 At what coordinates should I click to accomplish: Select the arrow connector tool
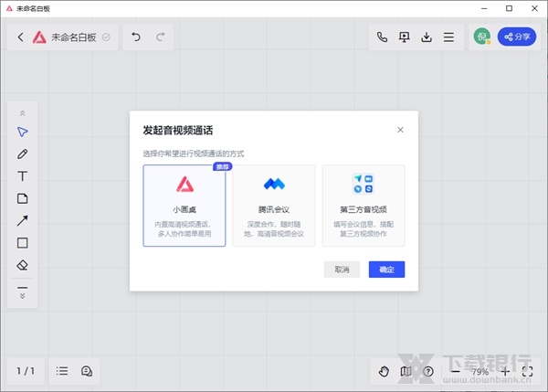[x=22, y=220]
